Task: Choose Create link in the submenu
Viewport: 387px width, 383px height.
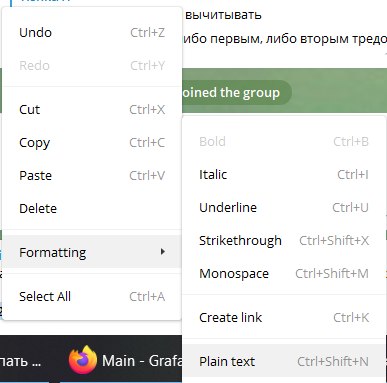Action: click(x=284, y=317)
